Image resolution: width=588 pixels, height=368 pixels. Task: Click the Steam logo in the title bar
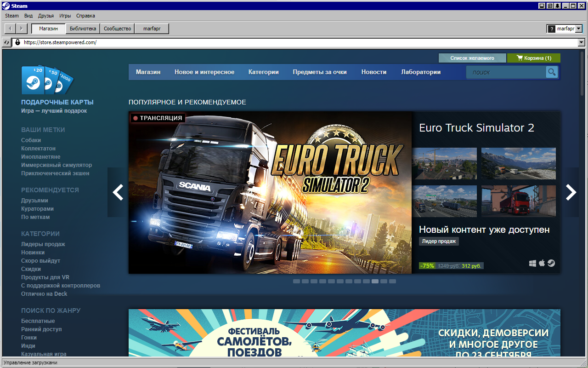pyautogui.click(x=5, y=6)
